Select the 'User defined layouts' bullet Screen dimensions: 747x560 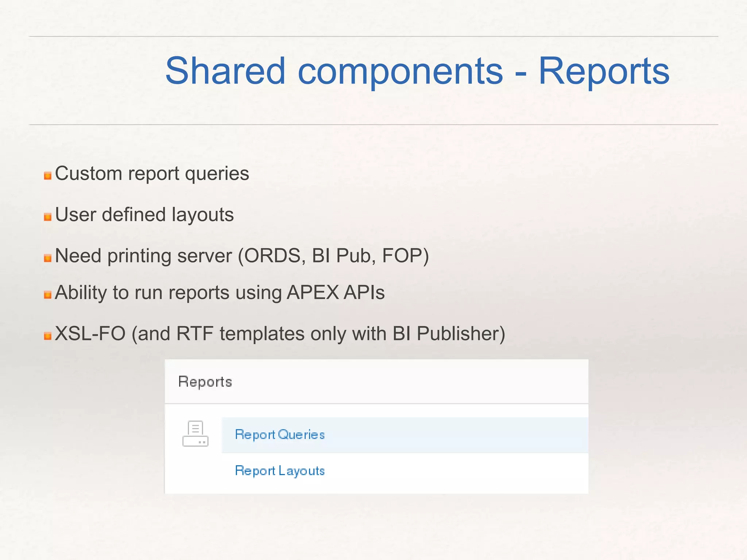click(144, 214)
